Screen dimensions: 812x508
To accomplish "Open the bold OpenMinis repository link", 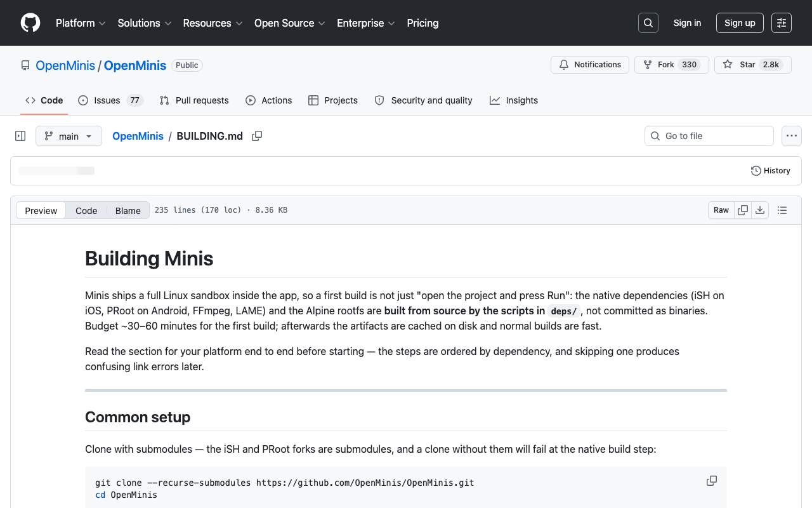I will [x=135, y=65].
